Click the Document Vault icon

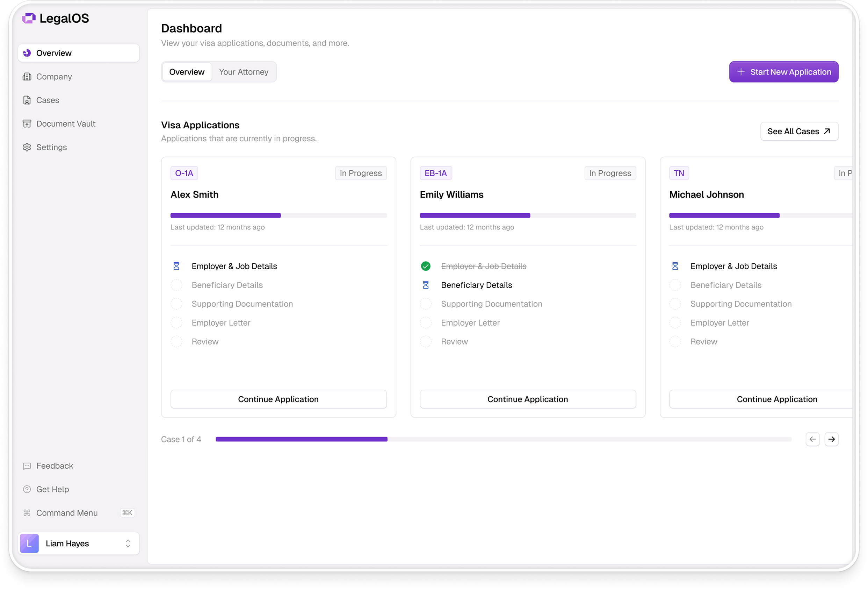[x=27, y=123]
